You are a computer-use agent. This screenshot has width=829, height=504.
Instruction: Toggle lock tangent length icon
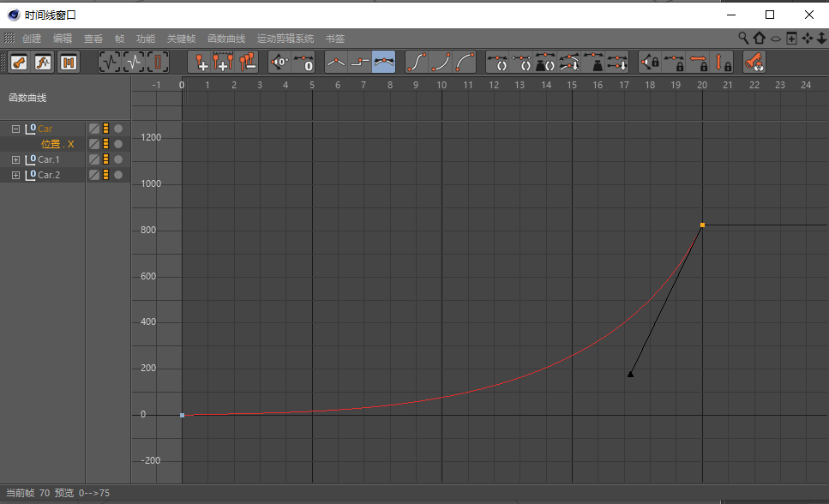coord(674,63)
